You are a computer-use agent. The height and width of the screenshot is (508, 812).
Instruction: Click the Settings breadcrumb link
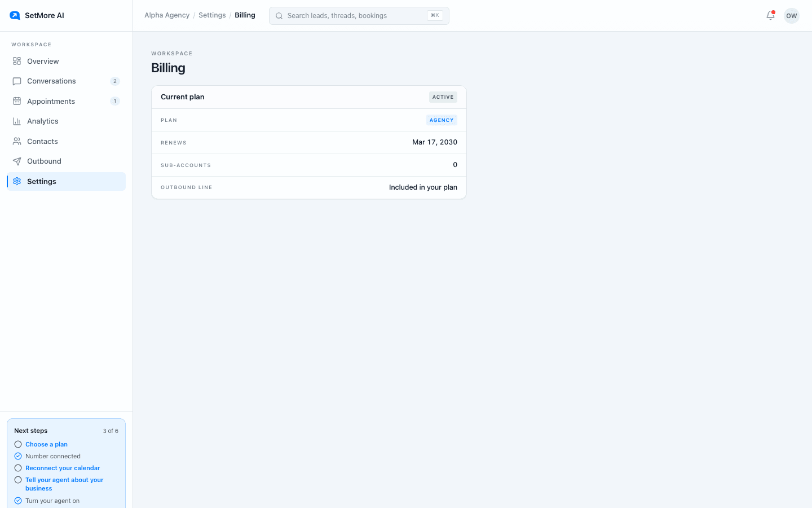(x=212, y=15)
